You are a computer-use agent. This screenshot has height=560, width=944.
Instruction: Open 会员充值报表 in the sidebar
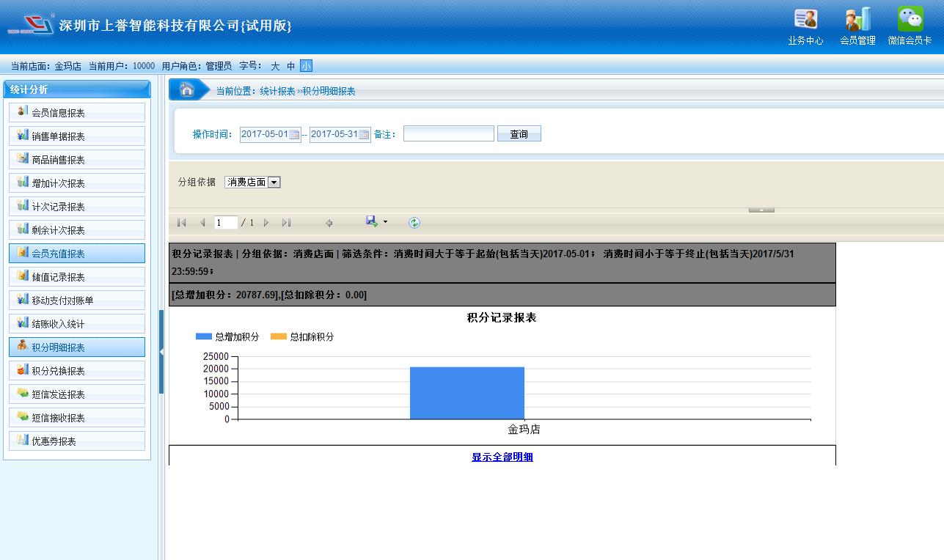pos(77,254)
